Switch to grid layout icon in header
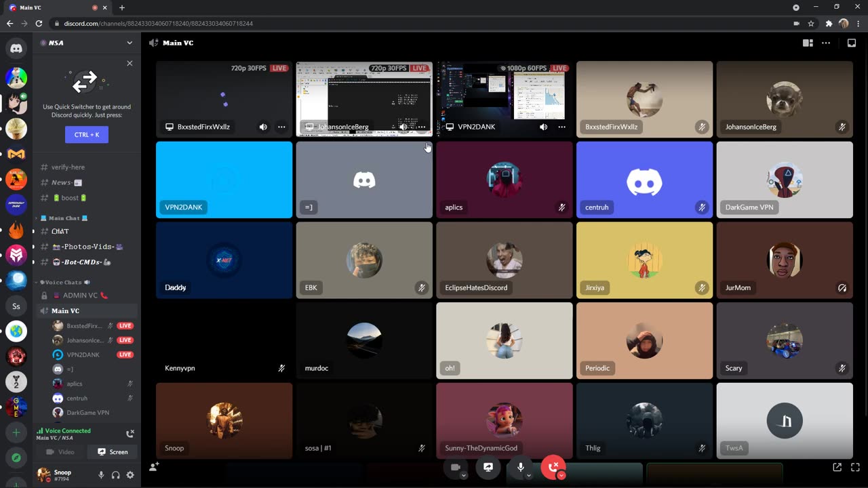Viewport: 868px width, 488px height. 808,43
